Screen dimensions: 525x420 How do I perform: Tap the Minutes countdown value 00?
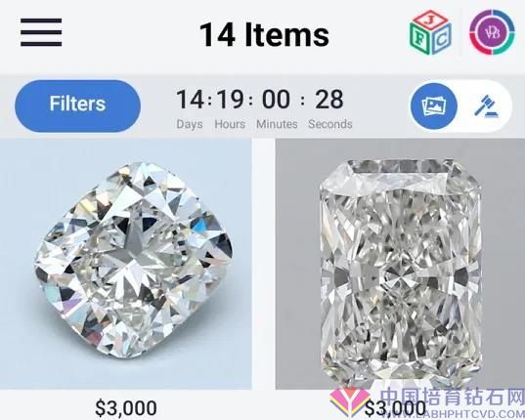tap(276, 100)
